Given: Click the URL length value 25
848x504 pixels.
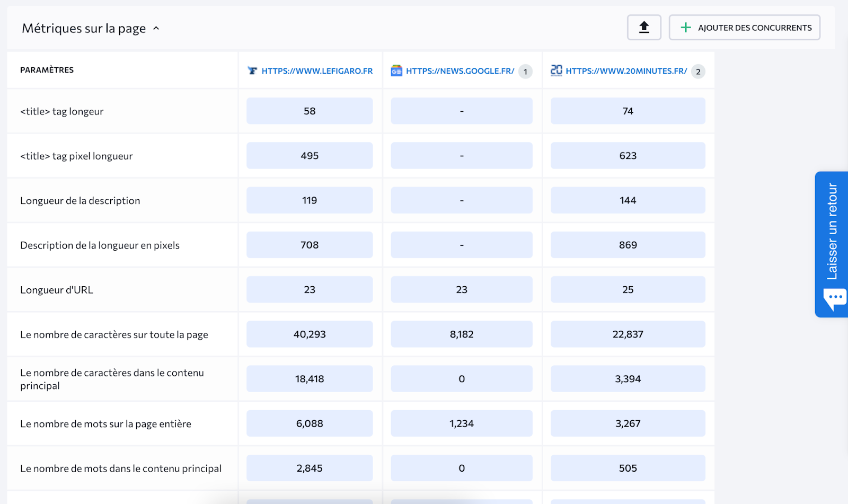Looking at the screenshot, I should [x=628, y=290].
